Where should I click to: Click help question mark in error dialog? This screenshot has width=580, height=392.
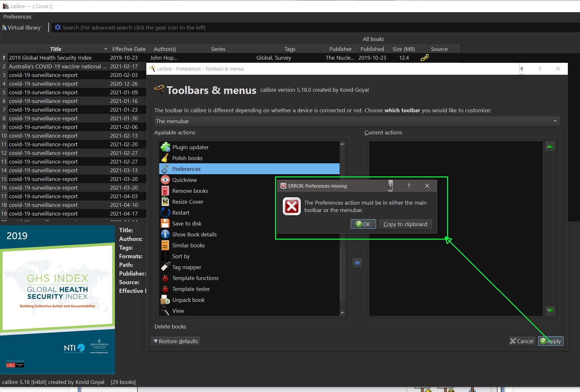coord(409,186)
